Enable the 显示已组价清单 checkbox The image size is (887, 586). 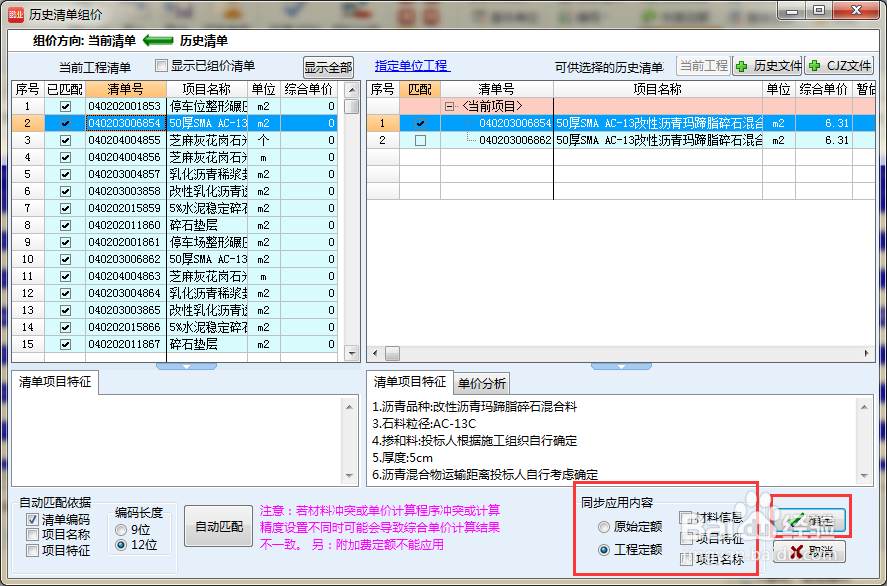[x=161, y=63]
